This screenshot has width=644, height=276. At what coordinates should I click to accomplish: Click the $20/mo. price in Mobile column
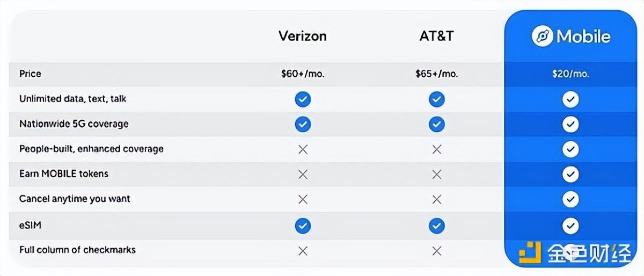tap(570, 74)
